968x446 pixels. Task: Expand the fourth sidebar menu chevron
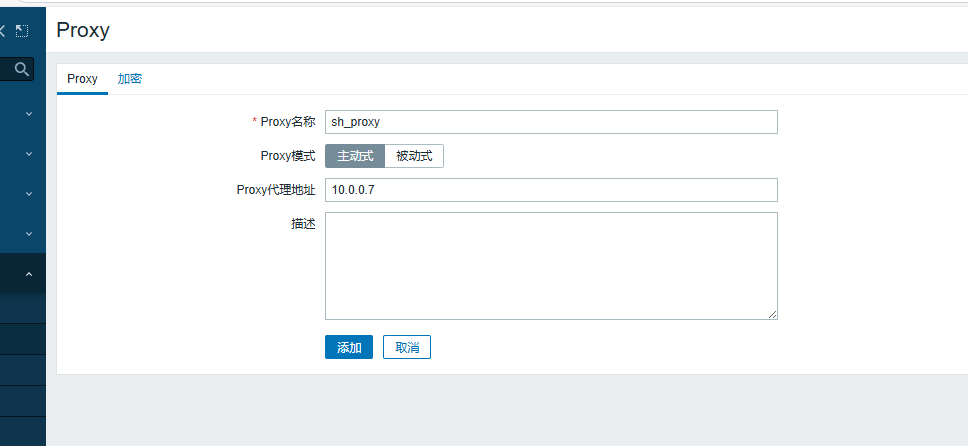point(29,234)
